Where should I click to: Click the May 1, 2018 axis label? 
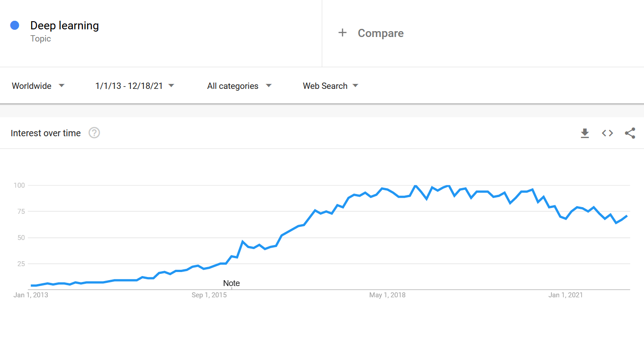(x=387, y=295)
